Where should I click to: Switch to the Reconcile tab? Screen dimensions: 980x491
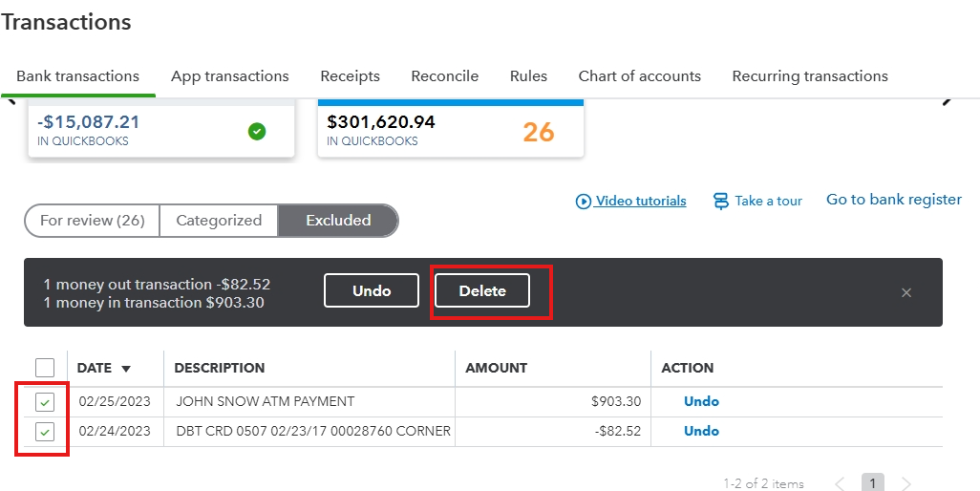coord(444,76)
